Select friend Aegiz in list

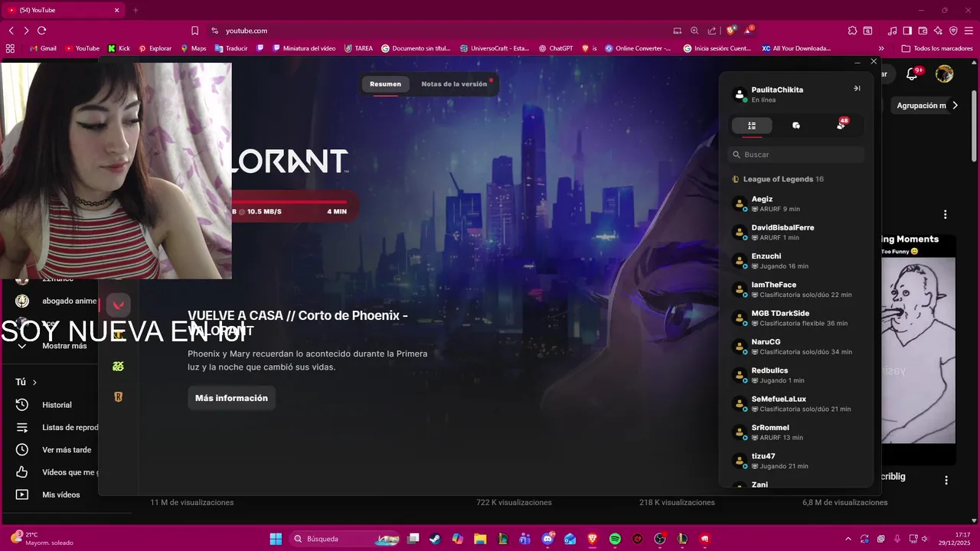(796, 204)
